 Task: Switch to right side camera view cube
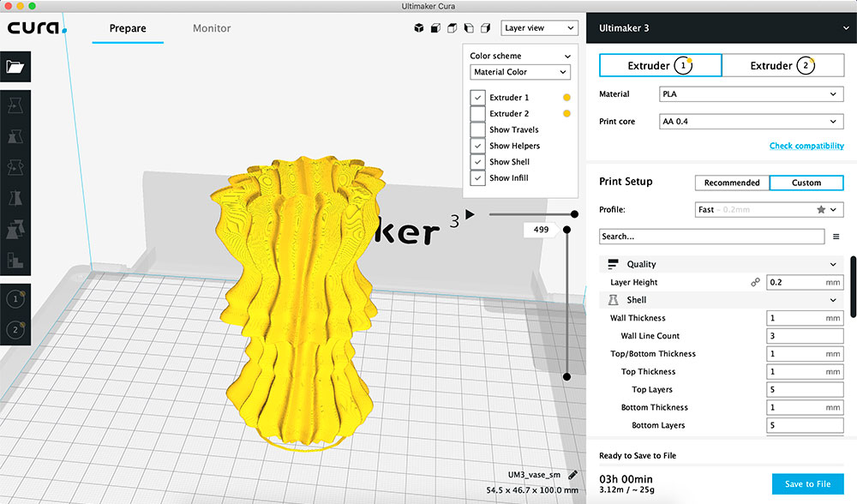coord(485,28)
